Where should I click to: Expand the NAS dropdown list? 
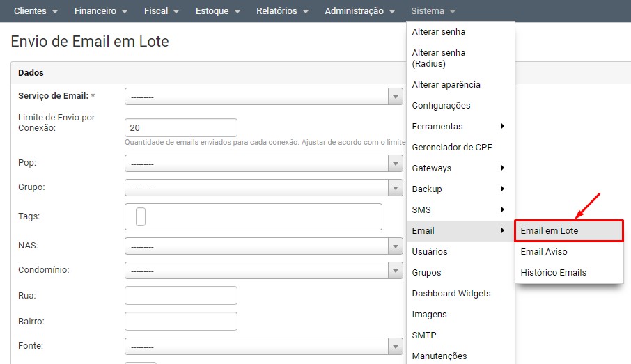[x=263, y=246]
